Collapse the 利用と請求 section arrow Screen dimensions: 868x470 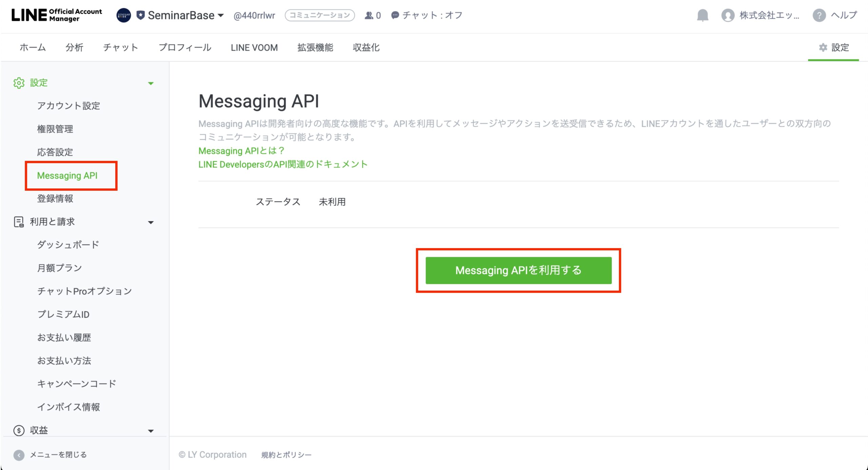151,223
